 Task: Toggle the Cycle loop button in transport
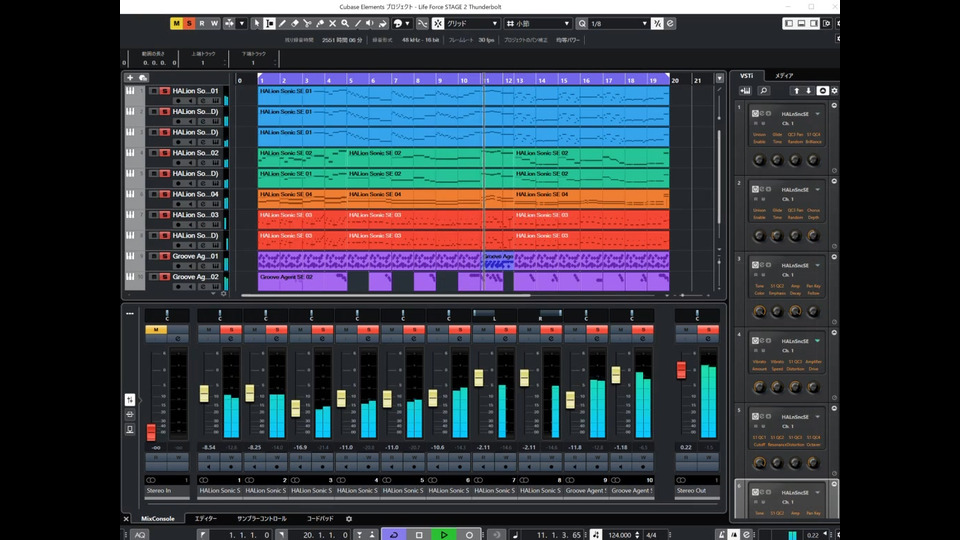click(x=394, y=534)
